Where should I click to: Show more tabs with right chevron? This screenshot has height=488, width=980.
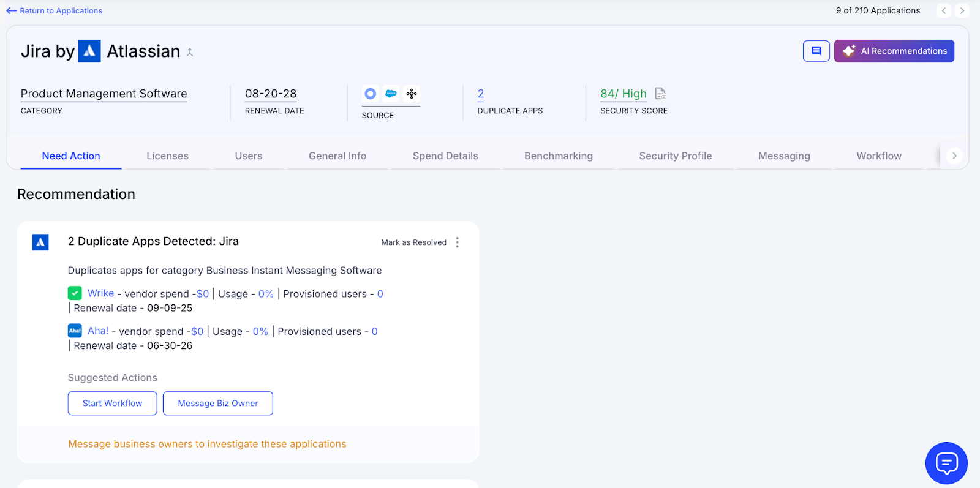954,156
